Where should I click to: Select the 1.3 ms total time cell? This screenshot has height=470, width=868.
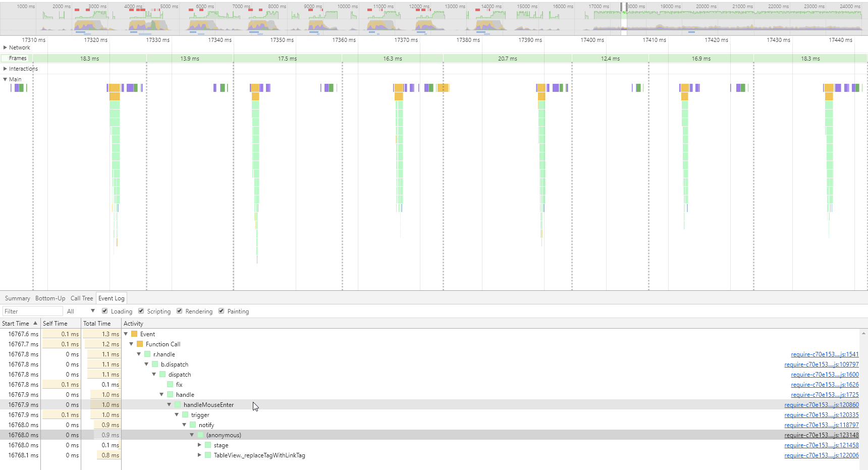pyautogui.click(x=101, y=334)
